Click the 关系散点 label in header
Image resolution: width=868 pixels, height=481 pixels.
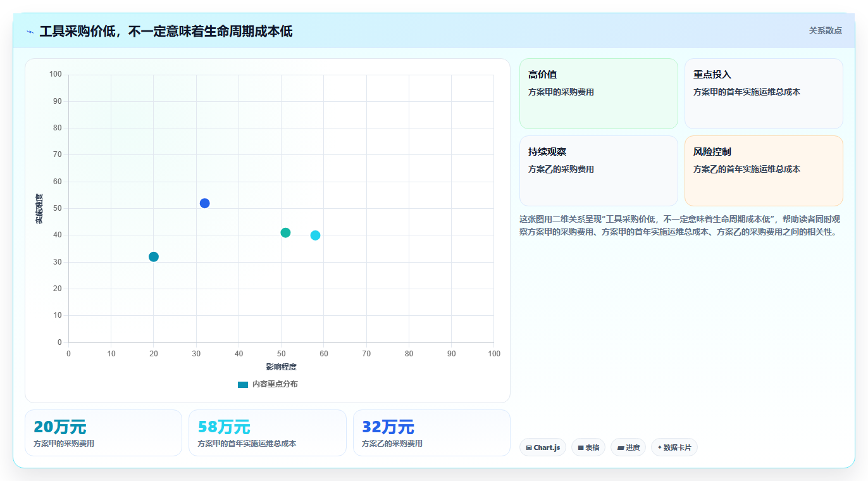[826, 30]
